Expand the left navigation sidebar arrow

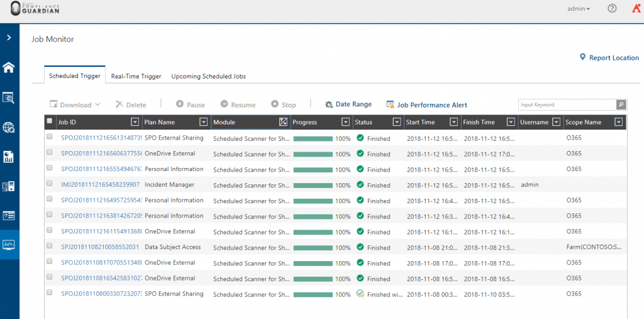(9, 37)
